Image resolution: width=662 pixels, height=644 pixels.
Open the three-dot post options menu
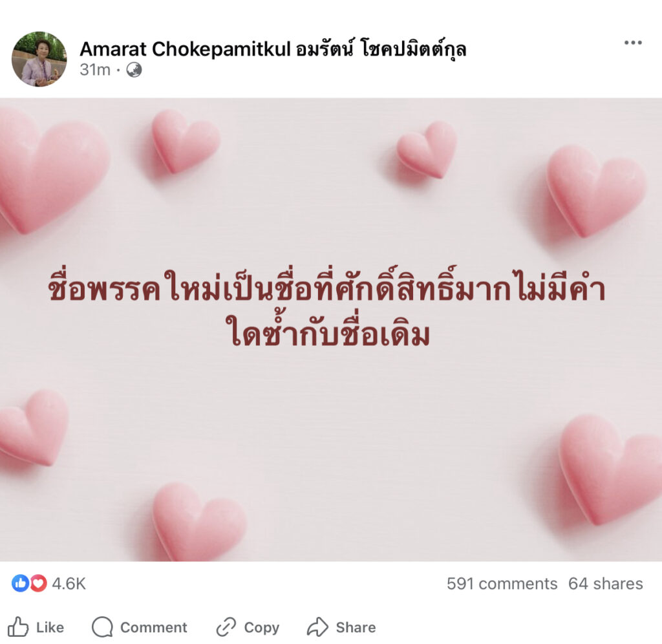click(x=633, y=43)
